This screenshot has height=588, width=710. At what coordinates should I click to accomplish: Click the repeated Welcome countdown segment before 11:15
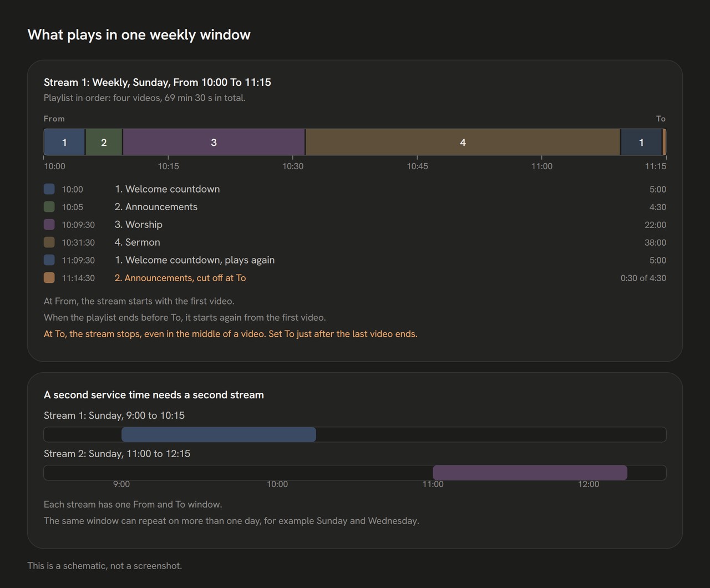641,143
